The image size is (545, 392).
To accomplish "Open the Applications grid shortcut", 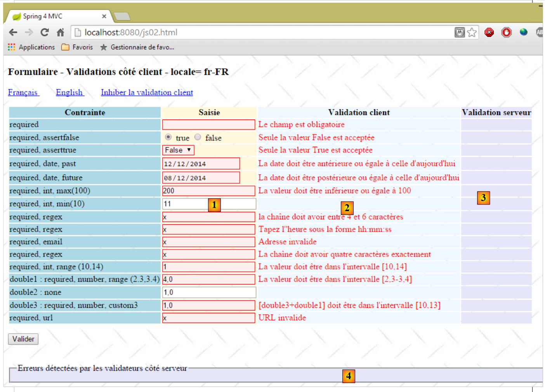I will click(x=12, y=47).
